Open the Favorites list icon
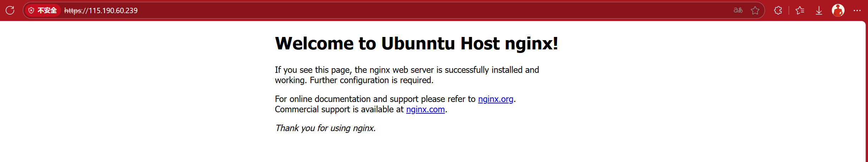This screenshot has width=868, height=162. [800, 10]
